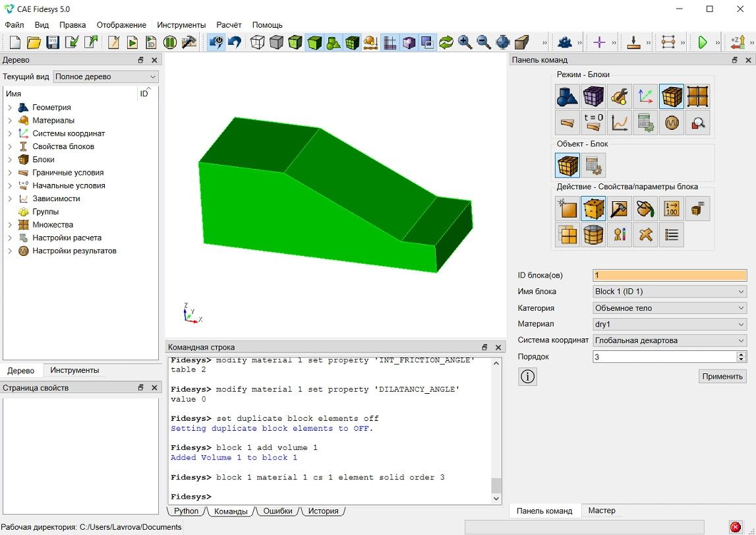
Task: Open Имя блока dropdown
Action: [x=670, y=292]
